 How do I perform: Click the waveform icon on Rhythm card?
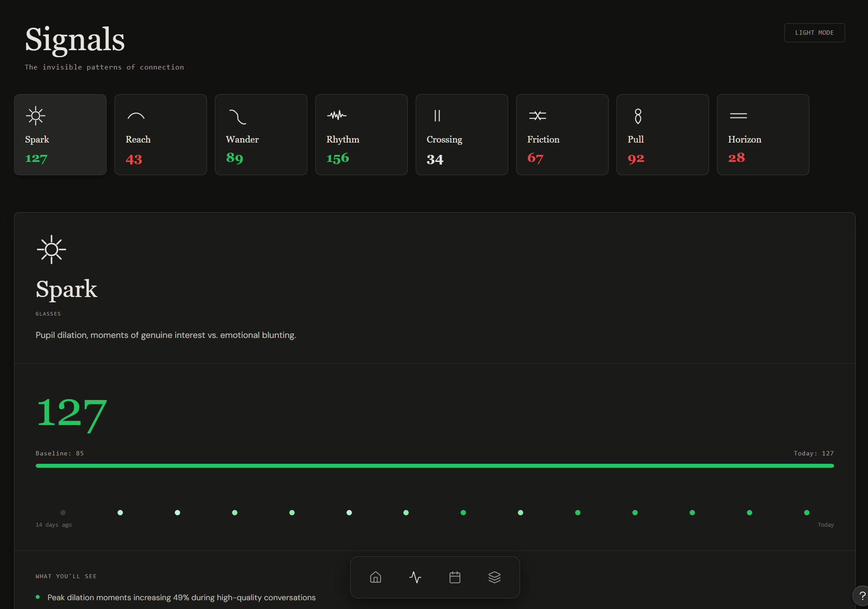point(337,115)
